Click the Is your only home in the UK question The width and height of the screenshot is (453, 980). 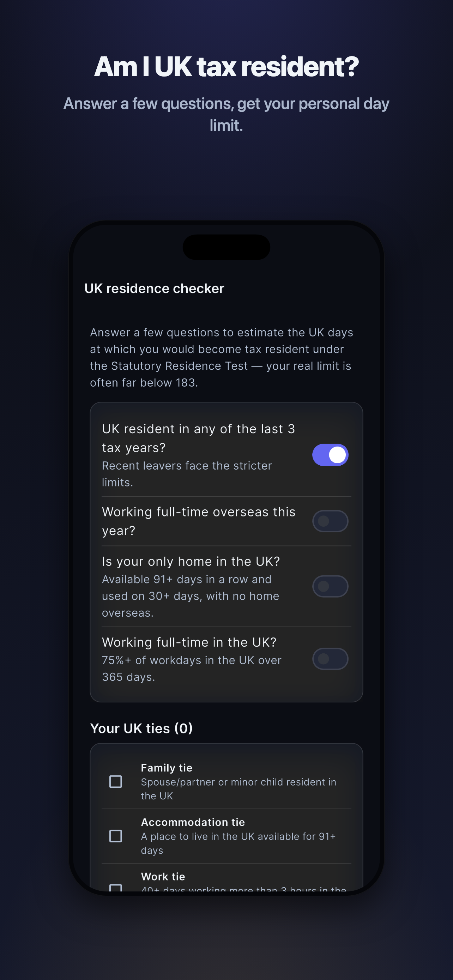[x=191, y=562]
